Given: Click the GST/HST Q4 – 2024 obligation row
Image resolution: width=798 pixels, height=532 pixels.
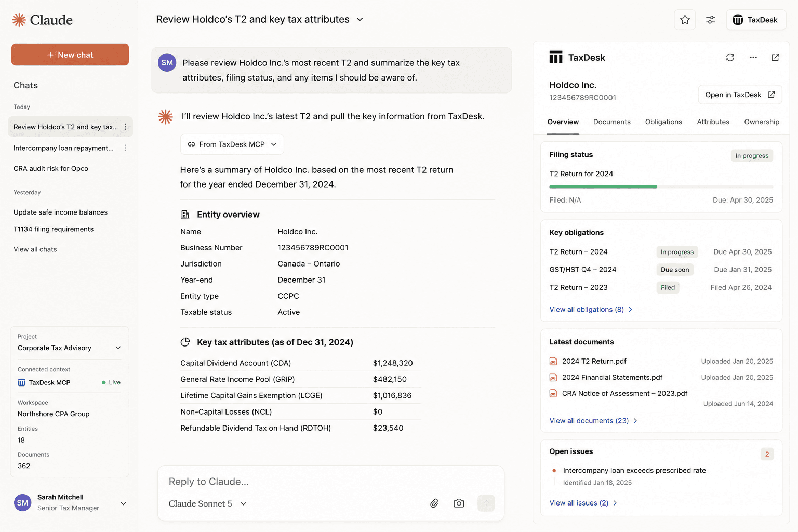Looking at the screenshot, I should (x=660, y=270).
